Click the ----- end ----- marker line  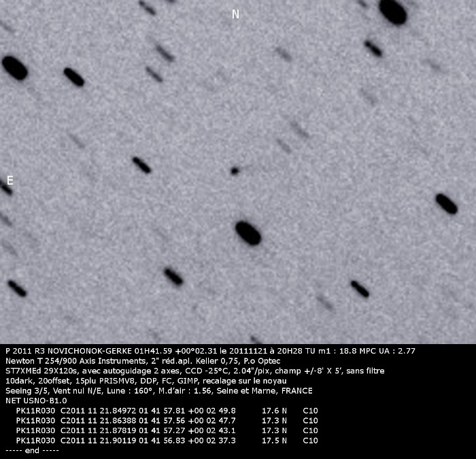[32, 450]
